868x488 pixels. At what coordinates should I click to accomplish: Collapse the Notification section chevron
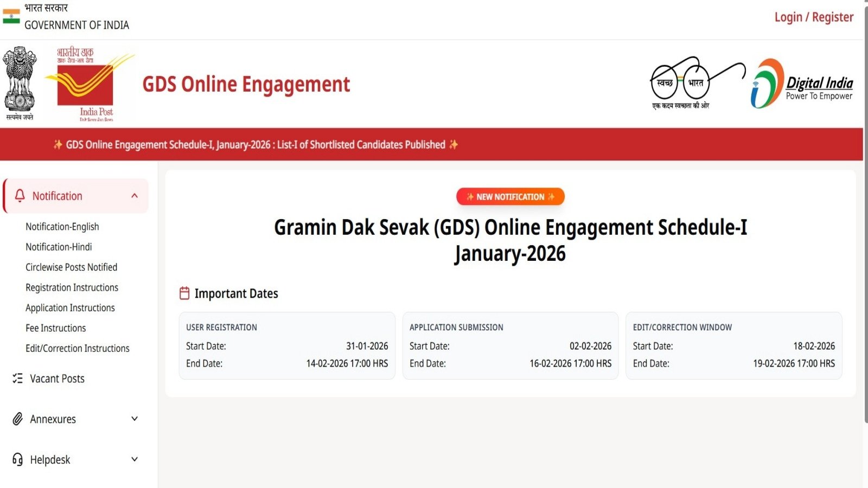point(135,196)
